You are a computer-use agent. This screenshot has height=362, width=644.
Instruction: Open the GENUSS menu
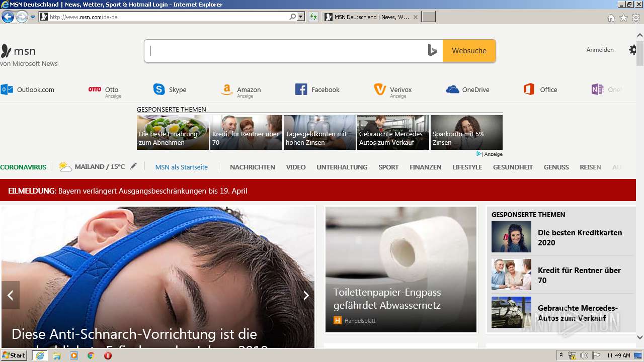click(x=556, y=167)
